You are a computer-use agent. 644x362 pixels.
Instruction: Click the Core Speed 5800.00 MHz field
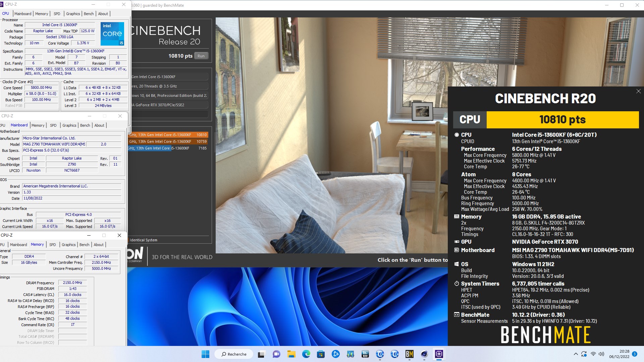tap(41, 87)
